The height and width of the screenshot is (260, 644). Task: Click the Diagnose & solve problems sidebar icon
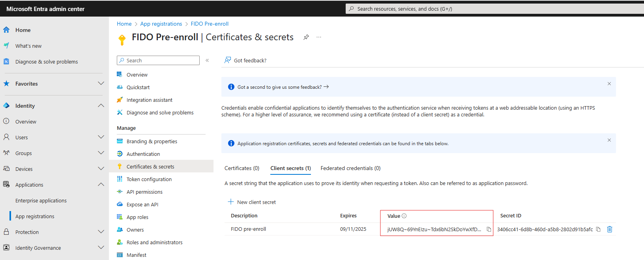(x=6, y=61)
